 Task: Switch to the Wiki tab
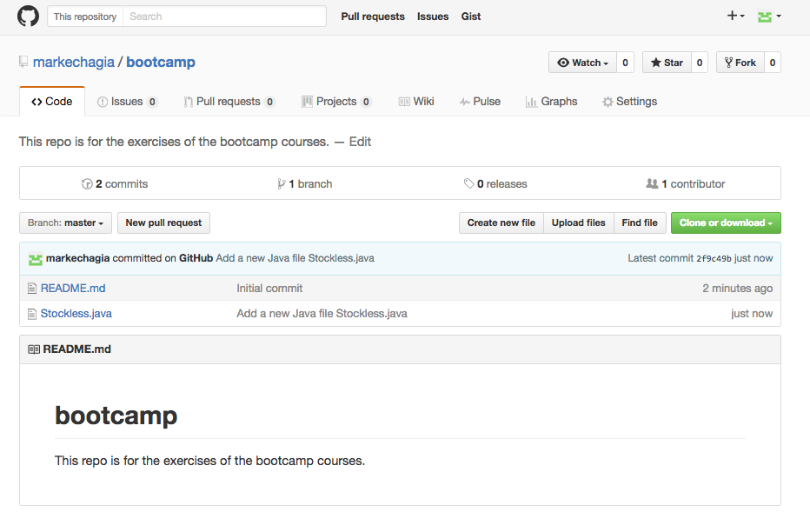point(416,102)
